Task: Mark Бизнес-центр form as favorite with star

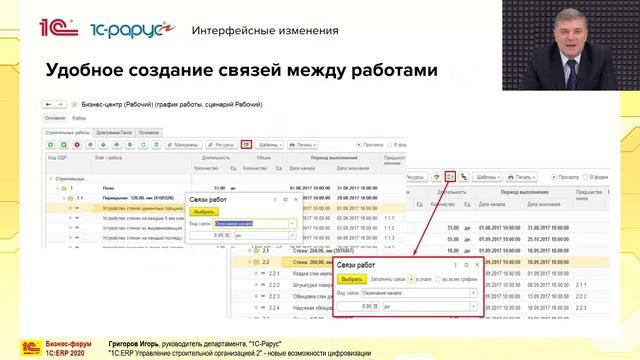Action: [74, 104]
